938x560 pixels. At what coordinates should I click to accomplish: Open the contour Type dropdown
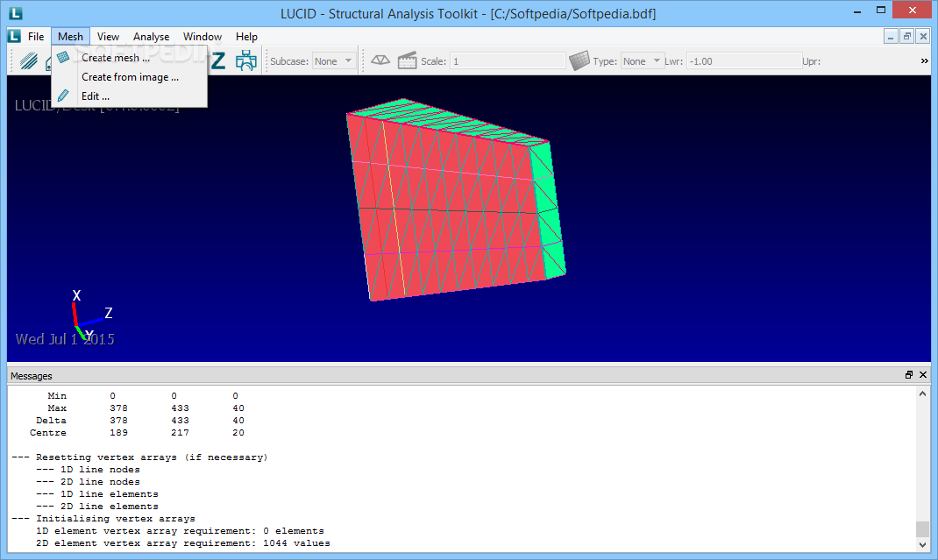[642, 61]
